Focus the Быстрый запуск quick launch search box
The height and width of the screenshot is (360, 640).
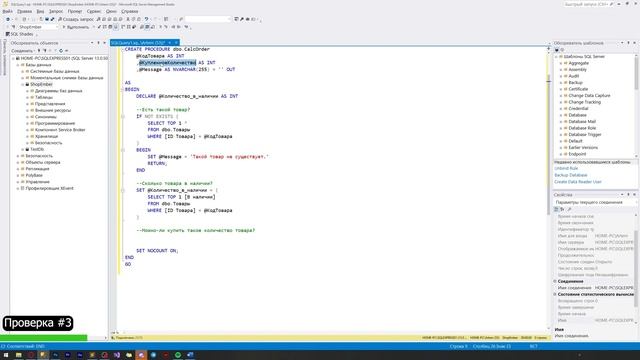[589, 4]
